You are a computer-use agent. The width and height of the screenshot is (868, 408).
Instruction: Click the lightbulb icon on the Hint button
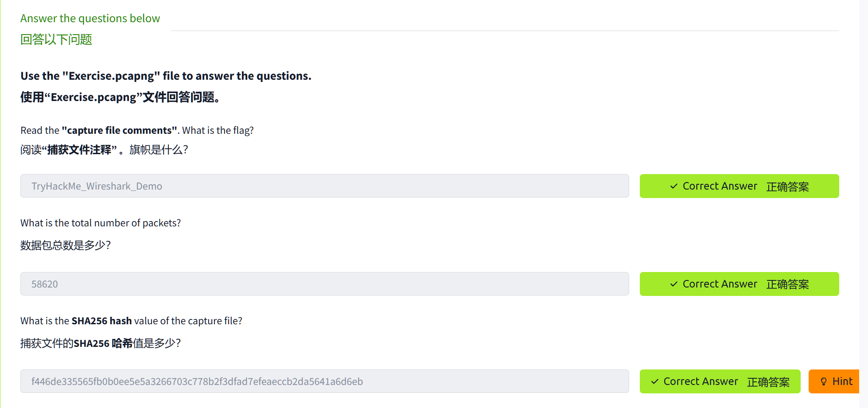click(824, 382)
